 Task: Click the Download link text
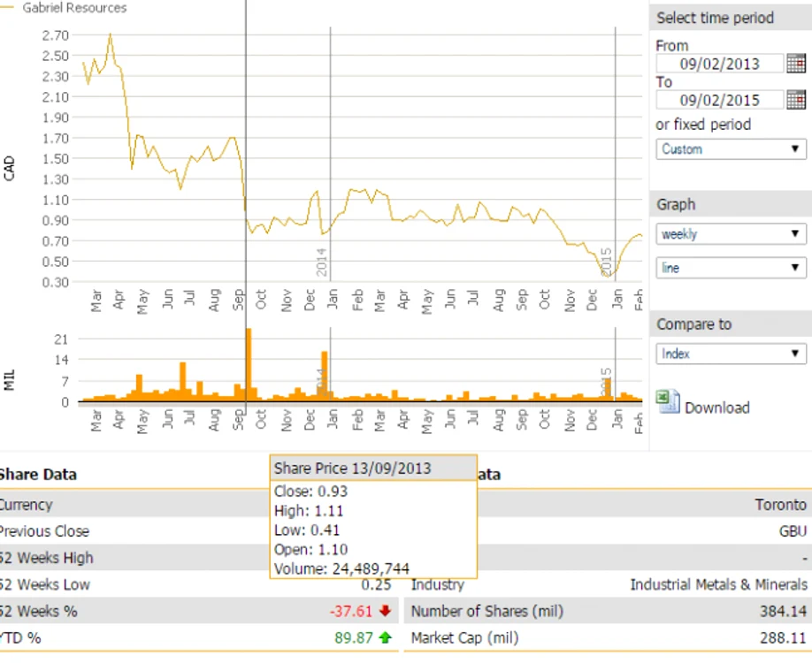tap(717, 408)
